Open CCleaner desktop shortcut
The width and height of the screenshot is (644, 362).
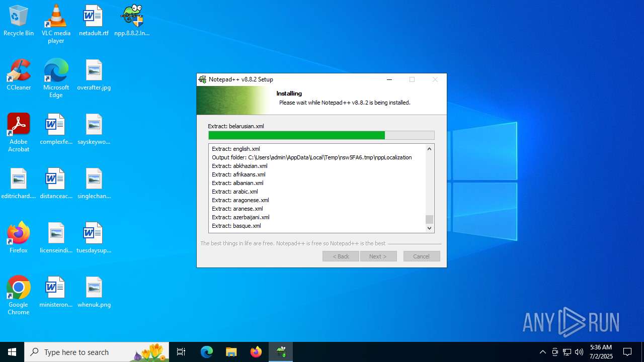click(x=19, y=75)
